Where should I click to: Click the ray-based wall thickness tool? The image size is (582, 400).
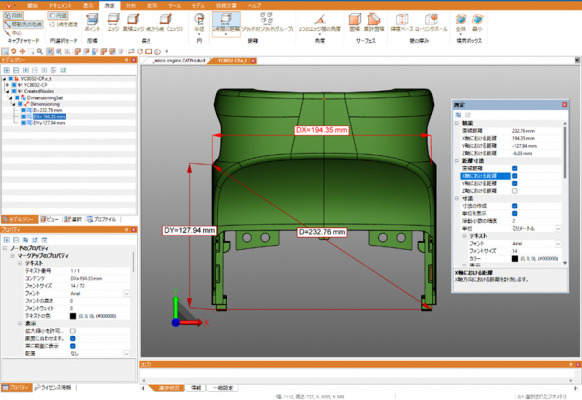(x=402, y=23)
